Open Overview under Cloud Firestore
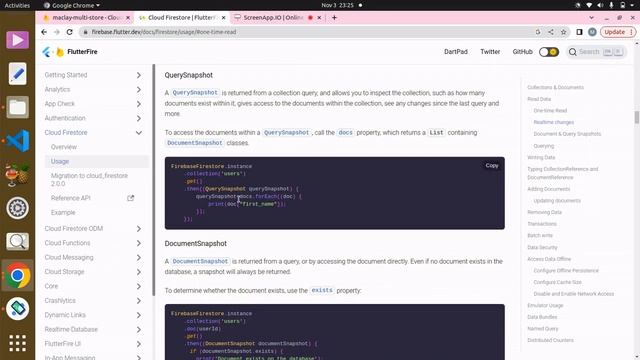Screen dimensions: 640x360 (64, 147)
